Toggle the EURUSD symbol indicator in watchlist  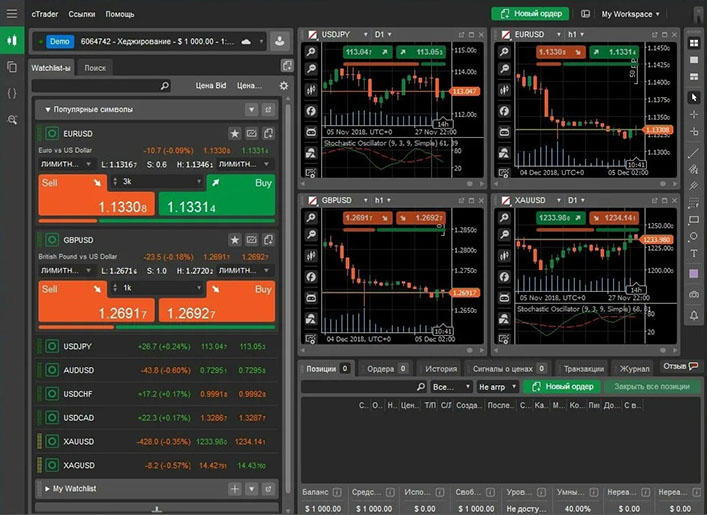pyautogui.click(x=52, y=133)
